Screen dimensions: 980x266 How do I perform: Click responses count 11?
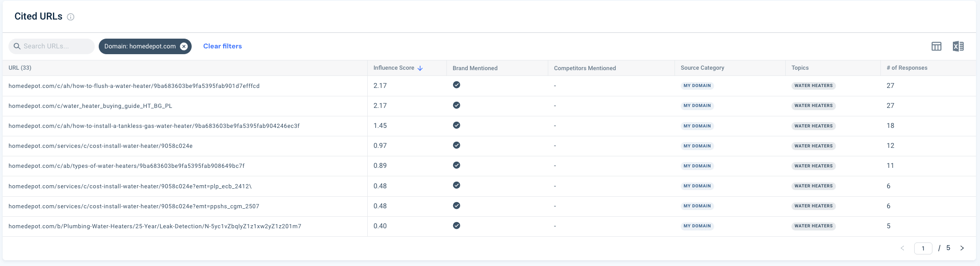click(x=890, y=166)
